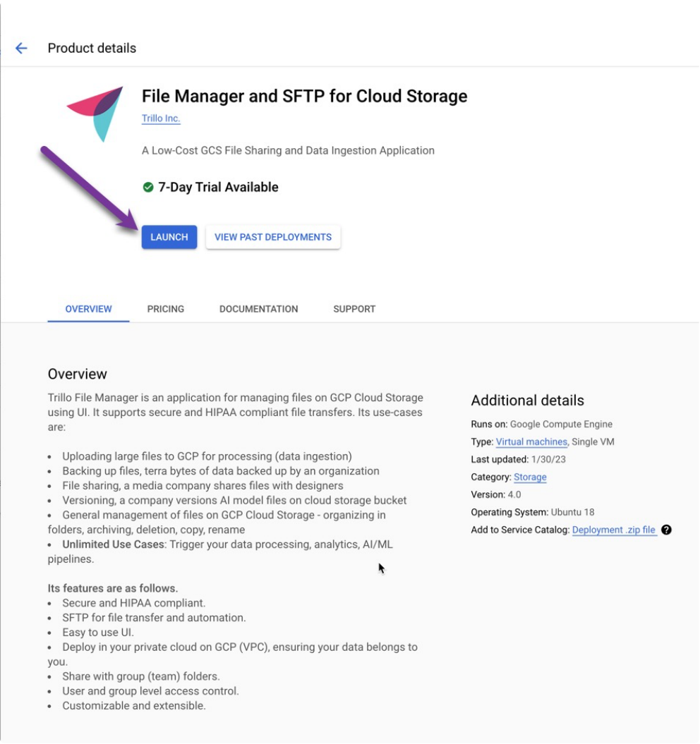The image size is (700, 744).
Task: Click the Overview section heading
Action: coord(78,374)
